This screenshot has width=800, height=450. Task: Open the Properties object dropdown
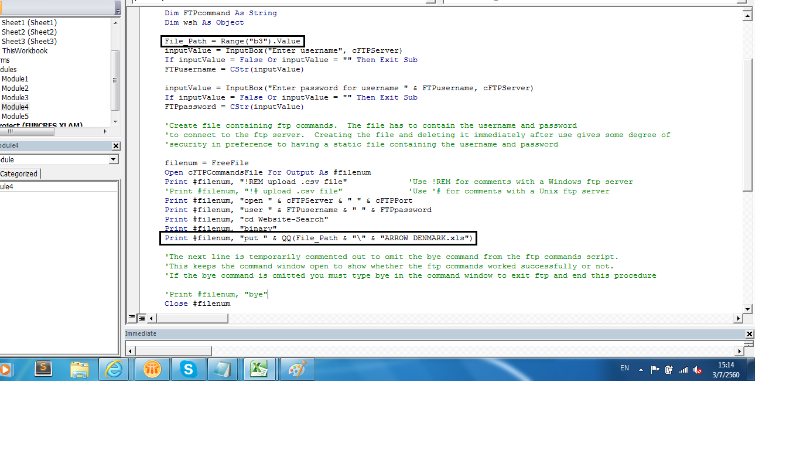click(x=113, y=159)
